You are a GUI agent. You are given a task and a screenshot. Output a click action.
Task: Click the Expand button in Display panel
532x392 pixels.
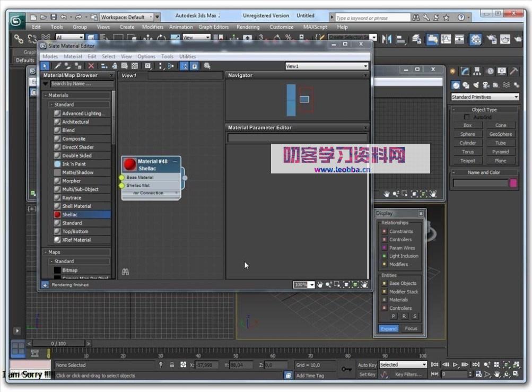(x=388, y=328)
